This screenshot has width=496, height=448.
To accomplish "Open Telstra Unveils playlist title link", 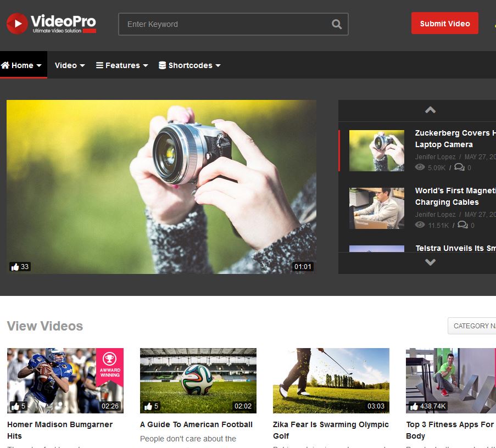I will [x=455, y=248].
